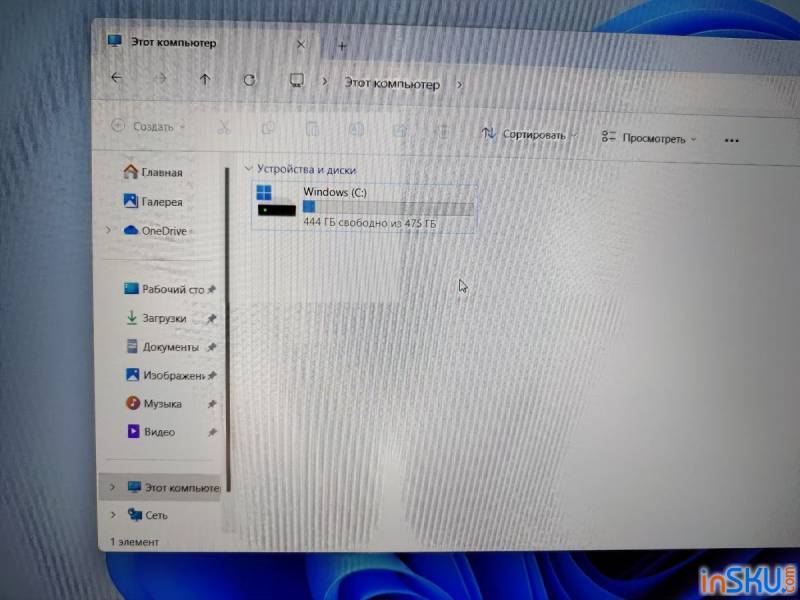This screenshot has width=800, height=600.
Task: Click the Share toolbar icon
Action: pyautogui.click(x=400, y=132)
